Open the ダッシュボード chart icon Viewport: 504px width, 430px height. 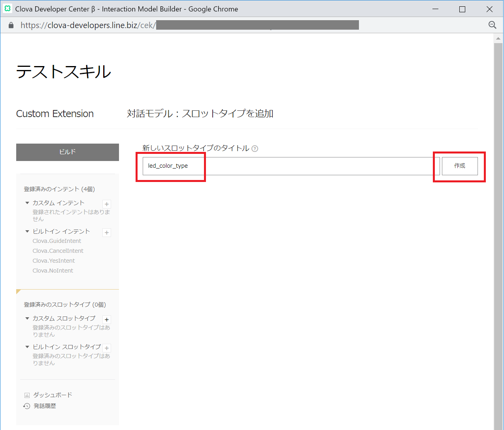point(27,395)
